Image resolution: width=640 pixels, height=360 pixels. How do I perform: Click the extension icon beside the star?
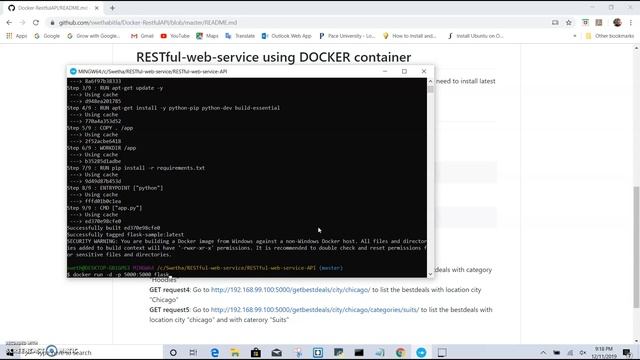point(585,23)
